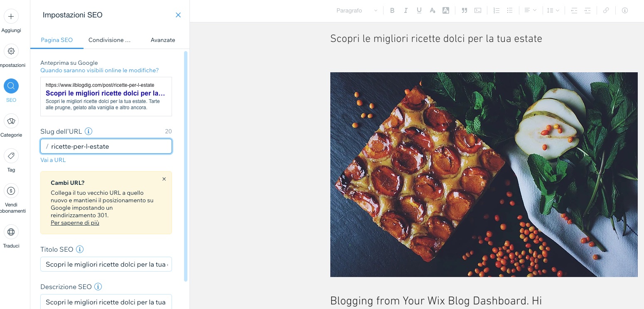Image resolution: width=644 pixels, height=309 pixels.
Task: Switch to the Avanzate tab
Action: [163, 40]
